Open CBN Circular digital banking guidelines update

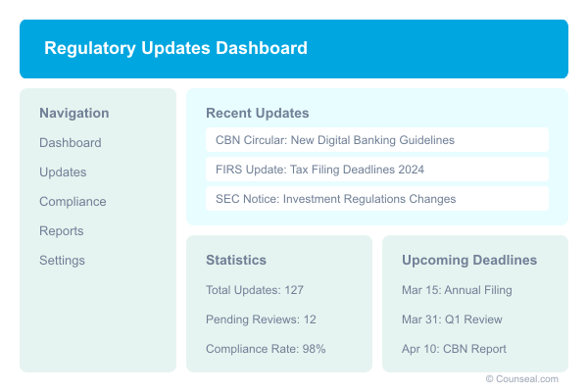[x=377, y=140]
